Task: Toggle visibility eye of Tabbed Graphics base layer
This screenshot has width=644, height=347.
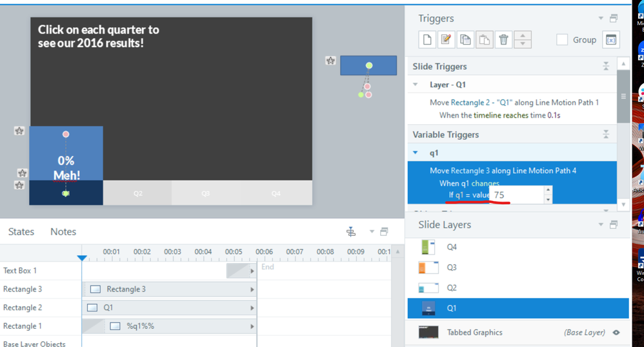Action: (616, 332)
